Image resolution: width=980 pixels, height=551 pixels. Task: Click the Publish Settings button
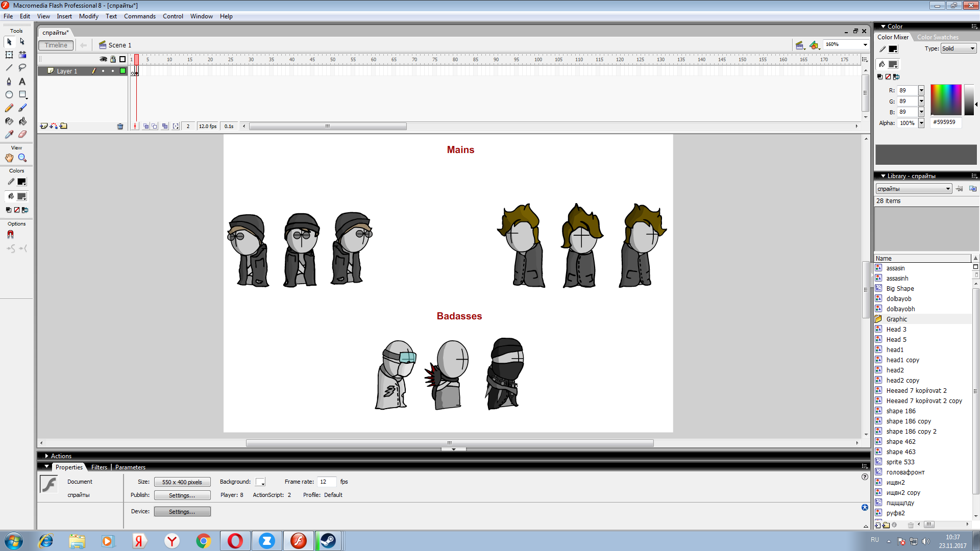pyautogui.click(x=182, y=495)
